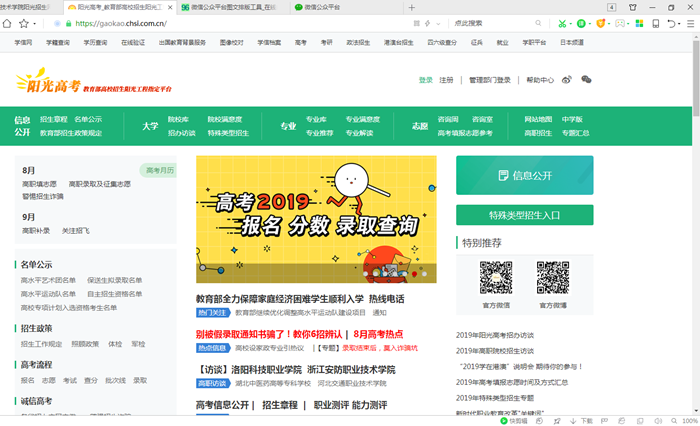Viewport: 700px width, 426px height.
Task: Open the bookmark star dropdown arrow
Action: coord(34,24)
